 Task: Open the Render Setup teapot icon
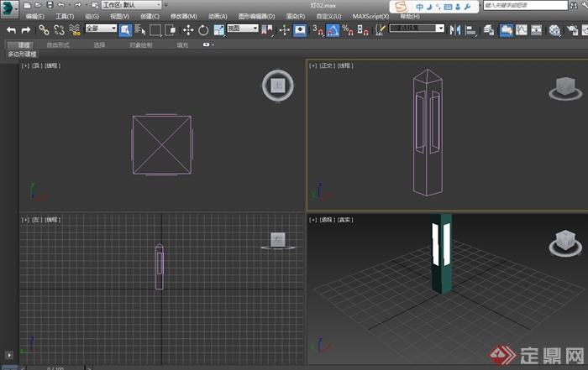[572, 30]
